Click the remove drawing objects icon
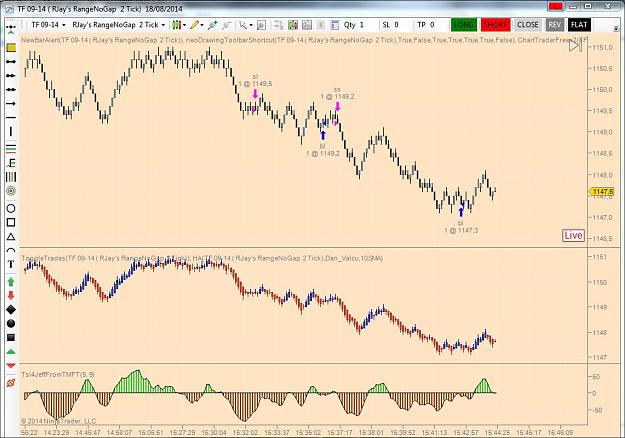 coord(11,383)
